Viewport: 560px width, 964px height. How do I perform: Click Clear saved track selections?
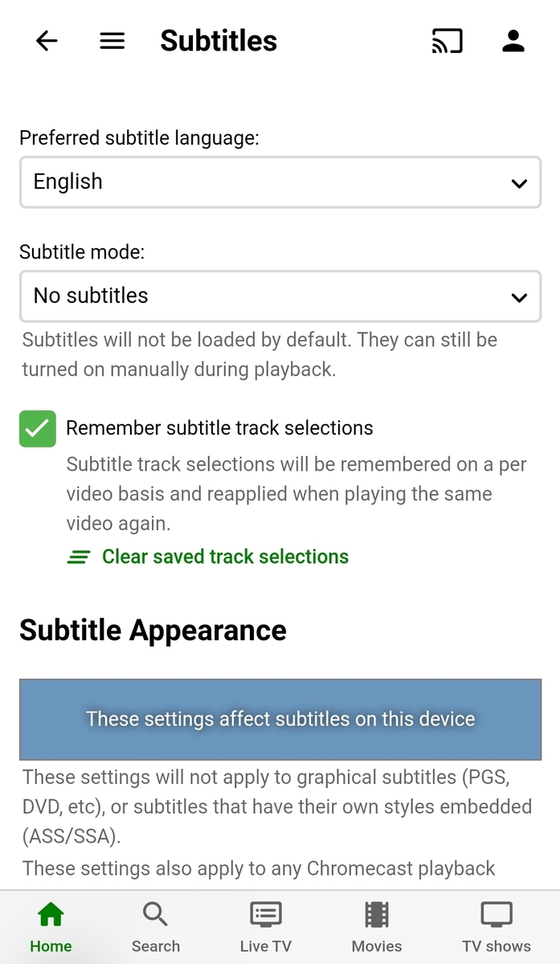pyautogui.click(x=224, y=556)
